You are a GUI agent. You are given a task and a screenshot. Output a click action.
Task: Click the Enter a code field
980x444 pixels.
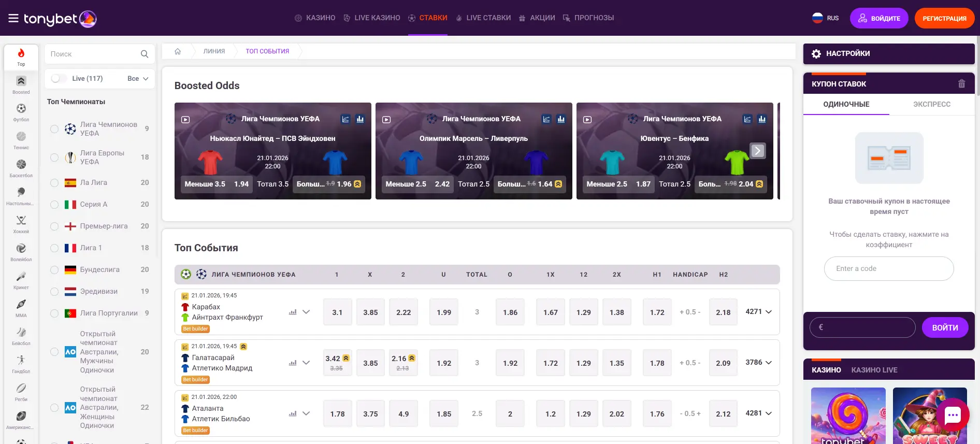click(x=889, y=268)
